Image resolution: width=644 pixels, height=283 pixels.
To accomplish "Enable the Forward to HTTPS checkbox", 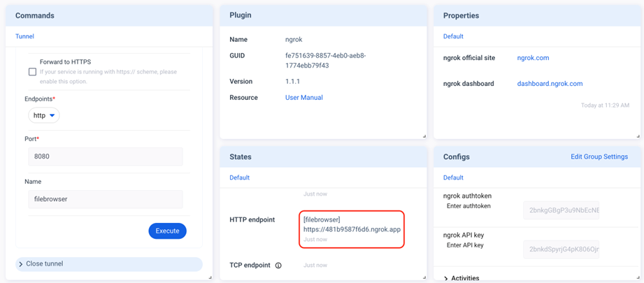I will click(32, 72).
